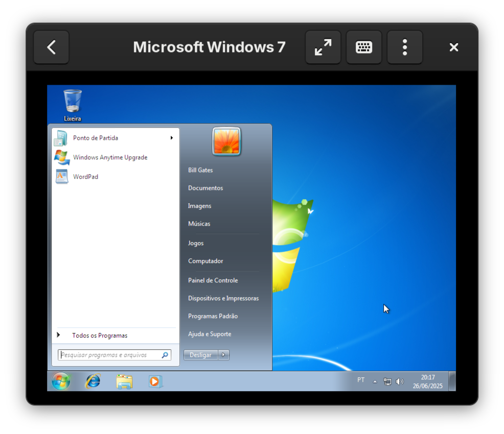504x434 pixels.
Task: Expand Todos os Programas list
Action: point(100,335)
